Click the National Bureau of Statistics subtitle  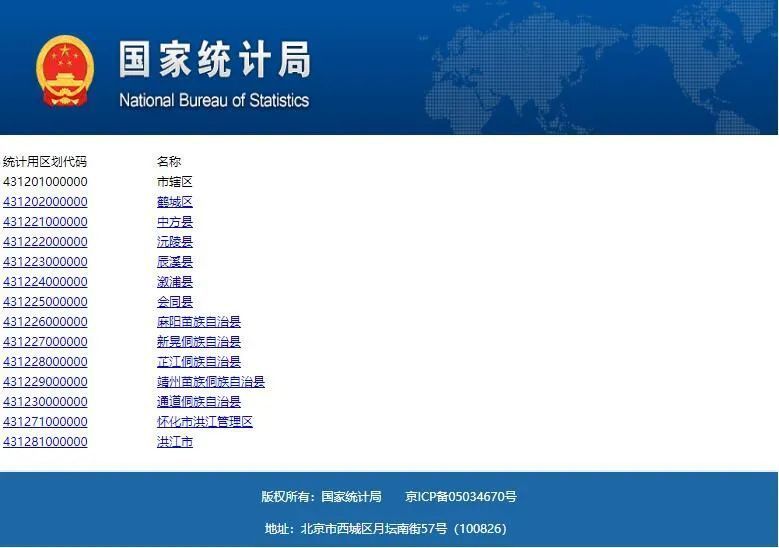point(214,100)
